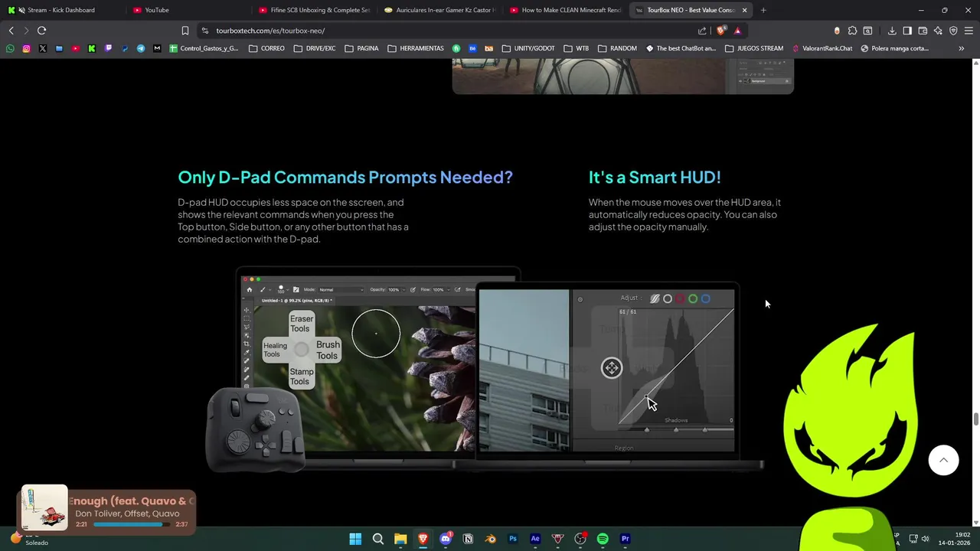Open a new tab with plus button

point(763,10)
